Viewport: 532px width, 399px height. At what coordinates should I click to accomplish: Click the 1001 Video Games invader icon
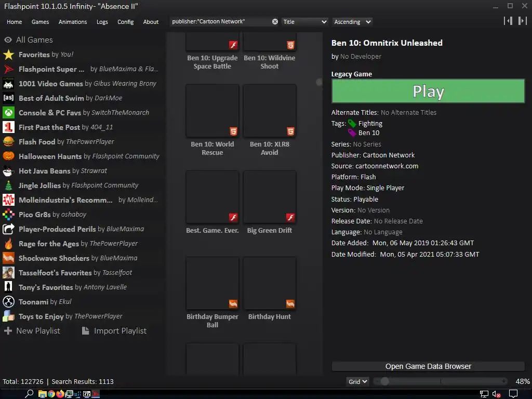(8, 84)
